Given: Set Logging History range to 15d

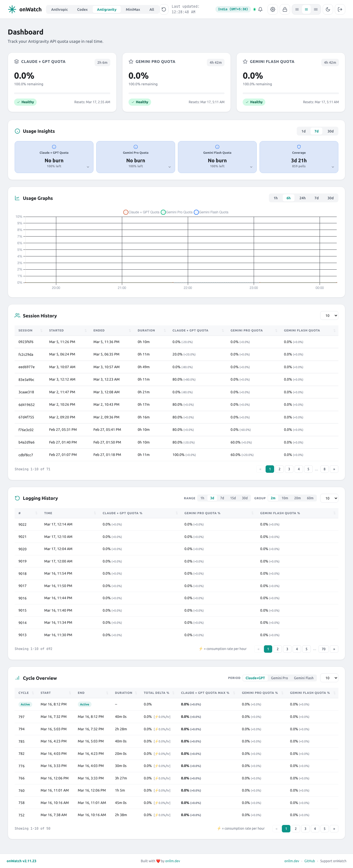Looking at the screenshot, I should [x=233, y=498].
